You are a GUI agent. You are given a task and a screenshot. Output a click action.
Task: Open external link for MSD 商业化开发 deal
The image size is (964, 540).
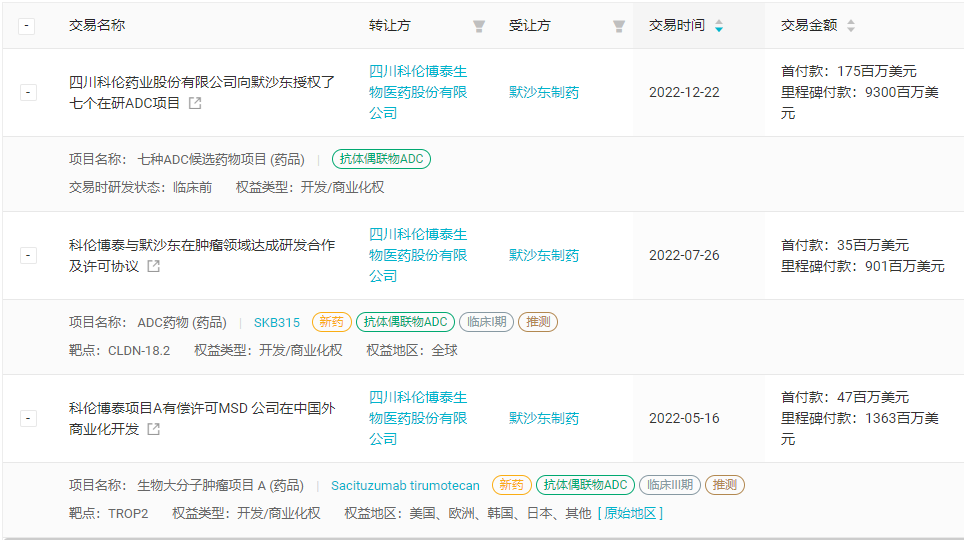point(154,429)
